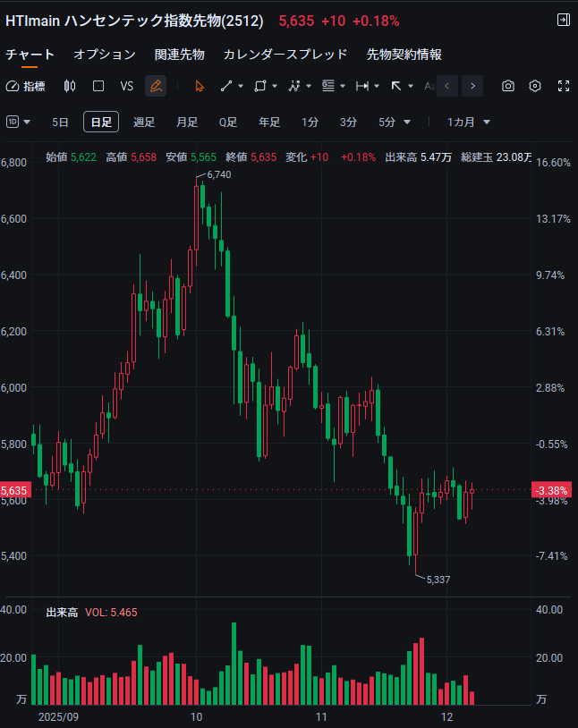Select the range measure tool

pyautogui.click(x=362, y=87)
